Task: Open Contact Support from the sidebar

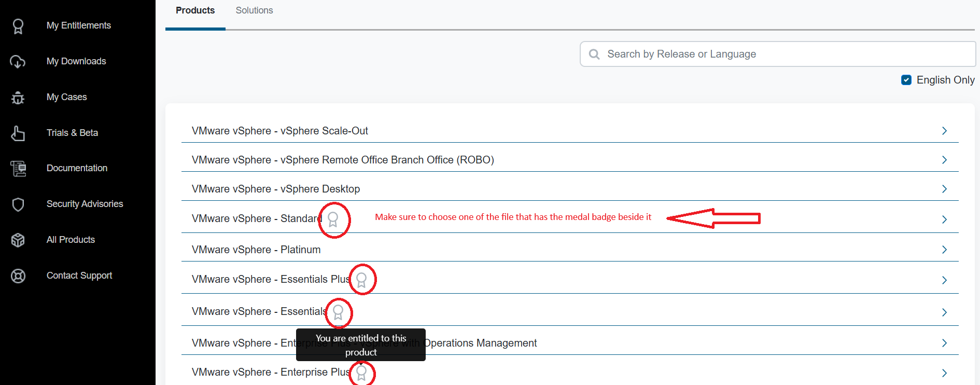Action: pos(79,276)
